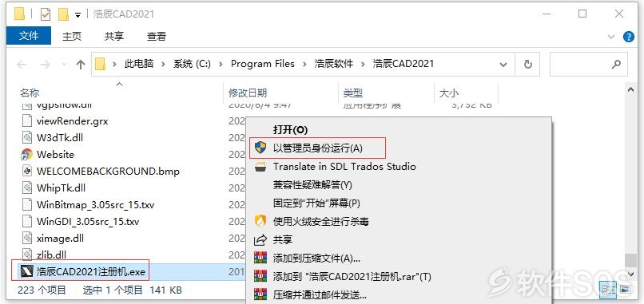Switch to details view button
This screenshot has height=304, width=644.
tap(609, 289)
